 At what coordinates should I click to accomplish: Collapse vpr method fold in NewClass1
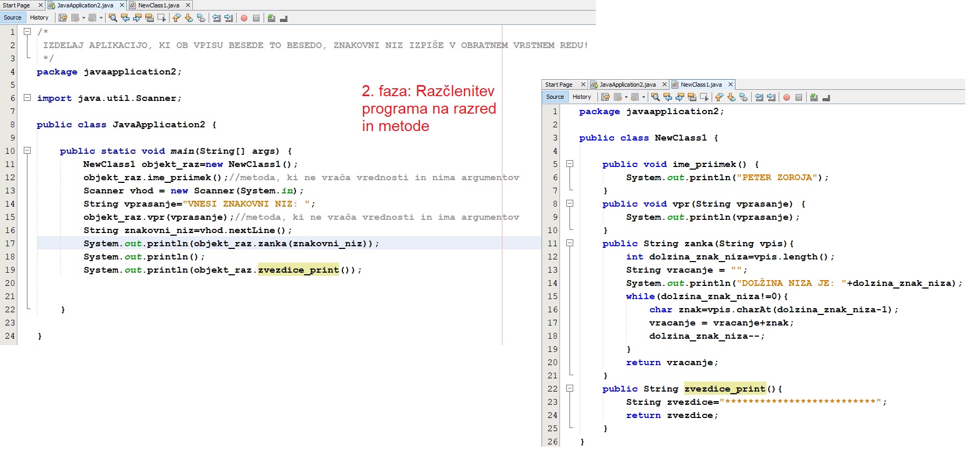coord(570,203)
